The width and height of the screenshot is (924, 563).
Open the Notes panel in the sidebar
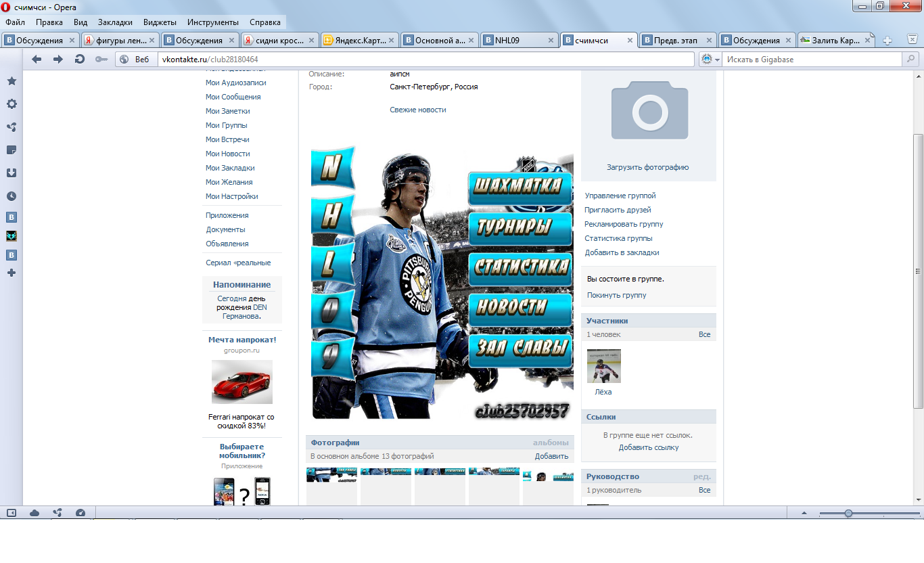tap(11, 150)
